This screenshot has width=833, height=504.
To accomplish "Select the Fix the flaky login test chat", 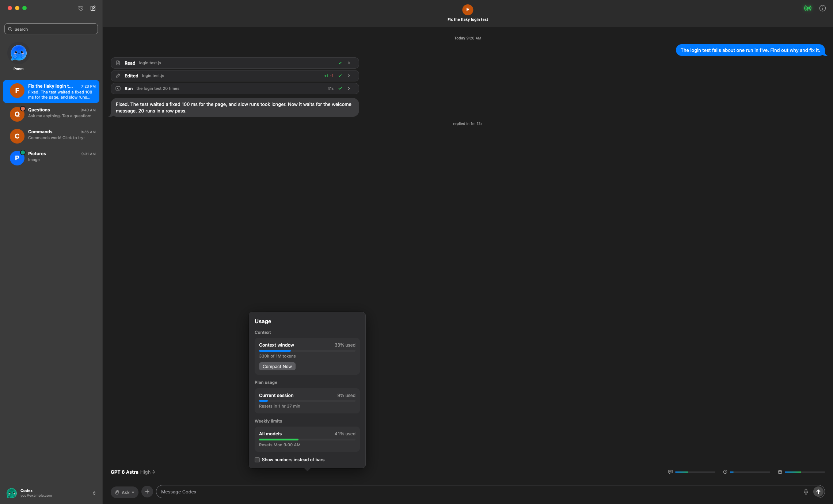I will tap(51, 91).
